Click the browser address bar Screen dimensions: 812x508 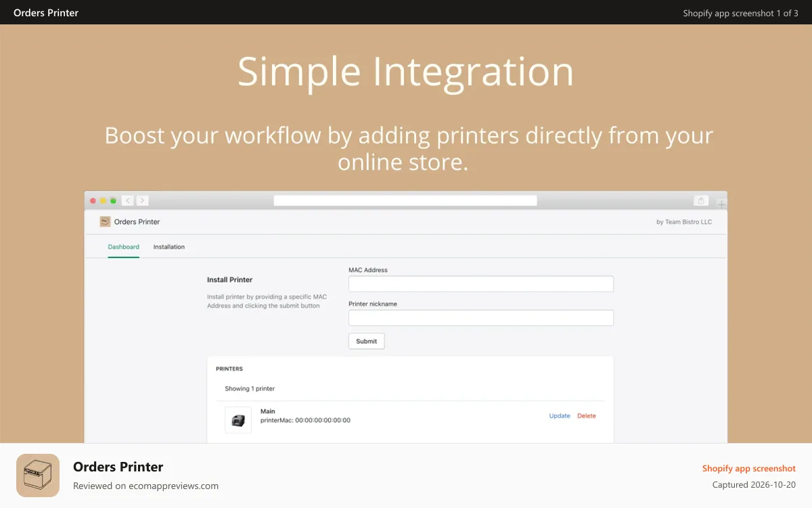click(x=405, y=200)
